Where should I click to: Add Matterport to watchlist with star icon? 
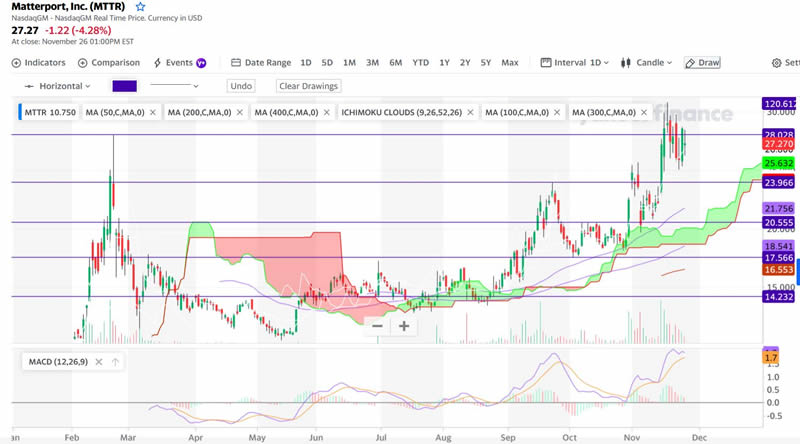click(140, 7)
